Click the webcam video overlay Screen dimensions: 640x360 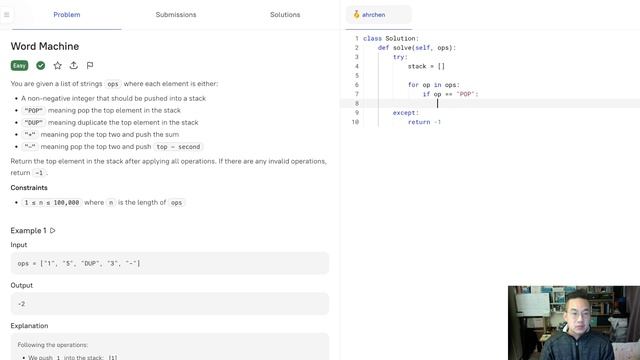point(574,323)
